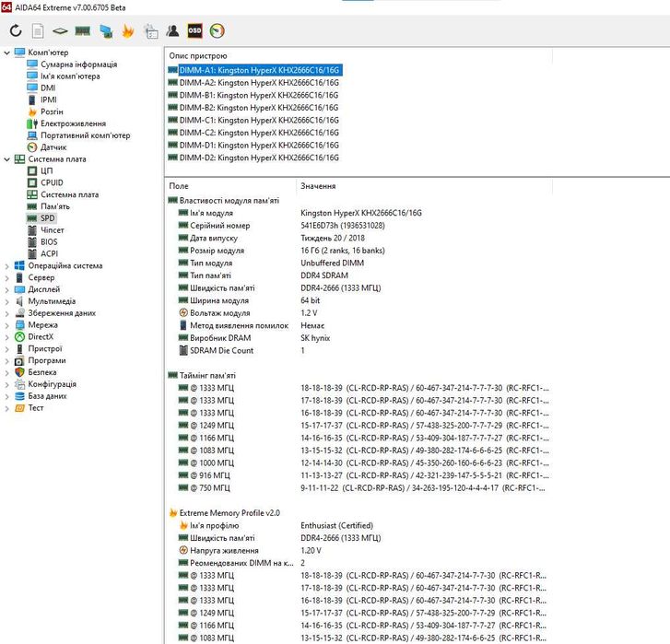Select Ім'я комп'ютера tree item
The image size is (670, 644).
coord(70,76)
